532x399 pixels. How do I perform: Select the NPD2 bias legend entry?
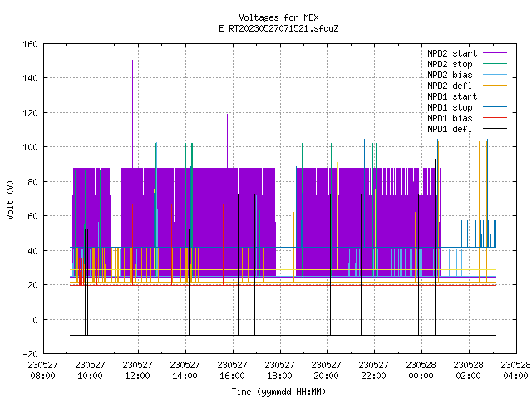450,75
